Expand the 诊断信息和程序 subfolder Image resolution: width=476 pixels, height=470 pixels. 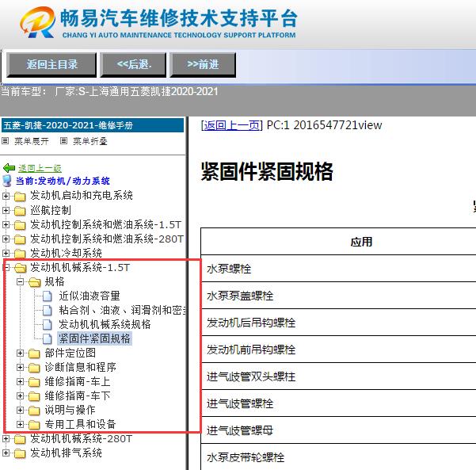[x=20, y=367]
